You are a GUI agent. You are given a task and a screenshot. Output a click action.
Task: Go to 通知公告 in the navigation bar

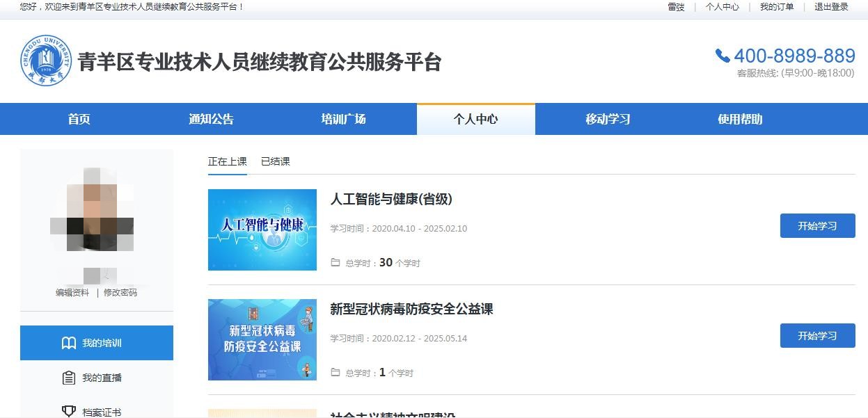211,119
